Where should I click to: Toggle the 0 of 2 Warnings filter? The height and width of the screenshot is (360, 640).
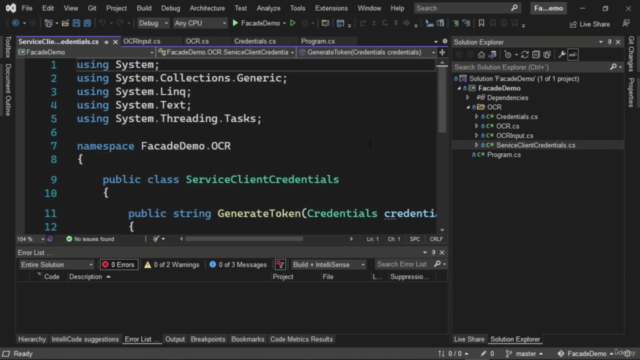[x=172, y=264]
